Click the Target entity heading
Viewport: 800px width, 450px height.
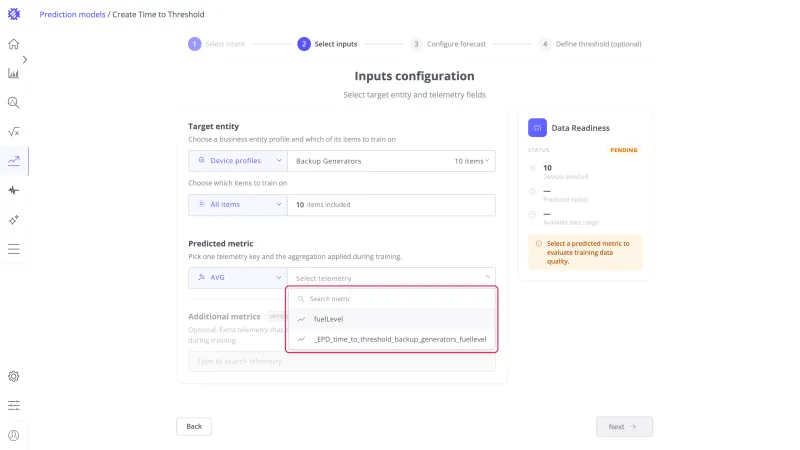click(x=213, y=127)
